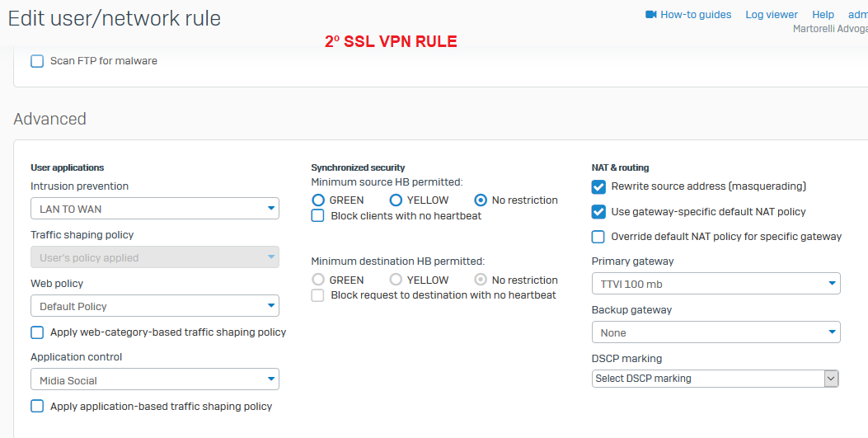Uncheck Rewrite source address (masquerading)
Image resolution: width=868 pixels, height=438 pixels.
pyautogui.click(x=598, y=186)
